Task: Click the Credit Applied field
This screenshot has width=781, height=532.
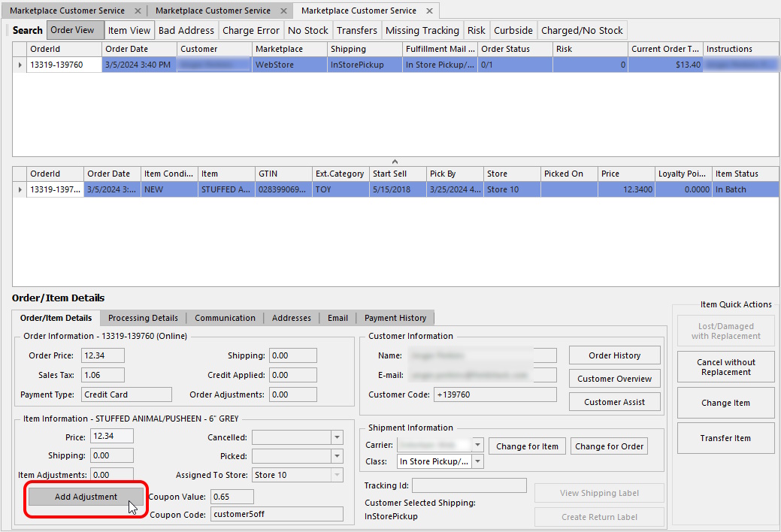Action: [x=293, y=375]
